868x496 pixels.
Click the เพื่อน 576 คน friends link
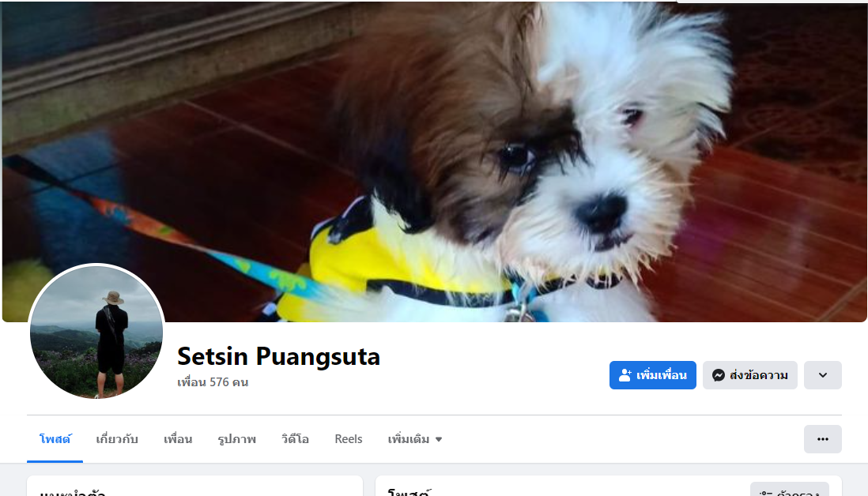tap(213, 382)
